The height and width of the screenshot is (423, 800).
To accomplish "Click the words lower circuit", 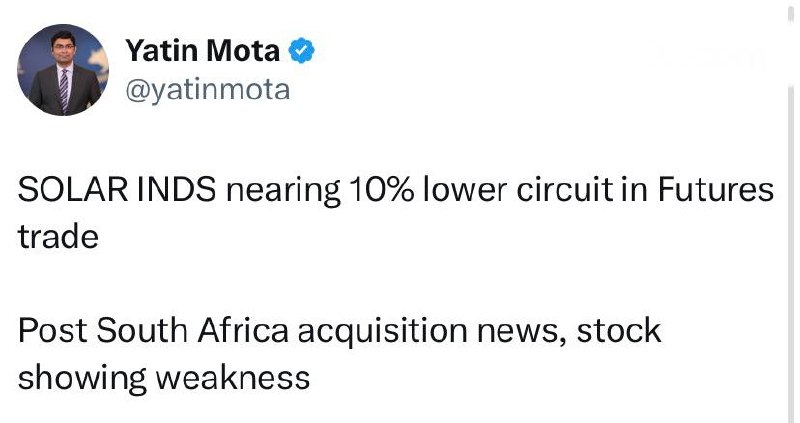I will tap(518, 190).
